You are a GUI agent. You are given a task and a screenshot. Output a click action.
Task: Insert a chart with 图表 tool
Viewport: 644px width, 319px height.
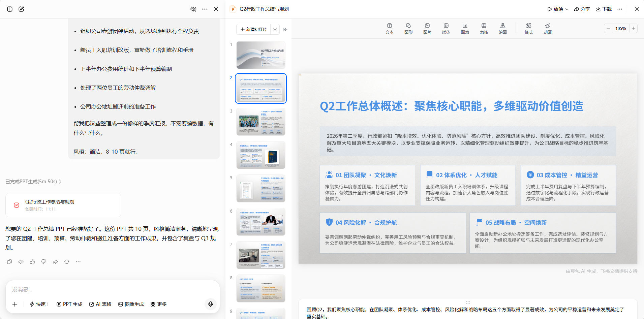465,29
